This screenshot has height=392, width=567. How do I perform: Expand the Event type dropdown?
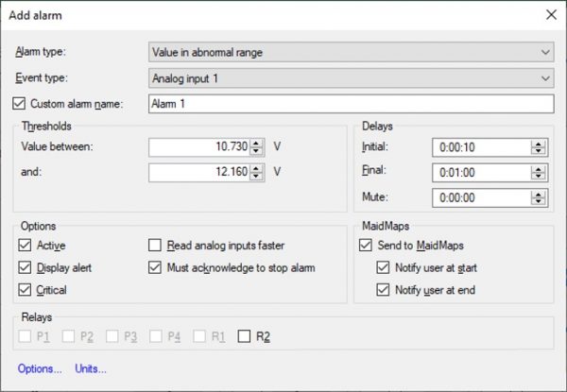tap(351, 77)
